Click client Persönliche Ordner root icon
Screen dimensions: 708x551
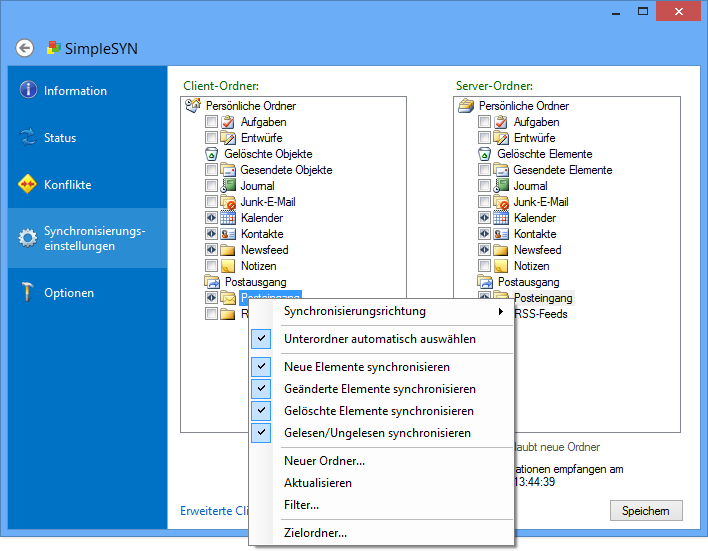pyautogui.click(x=193, y=105)
